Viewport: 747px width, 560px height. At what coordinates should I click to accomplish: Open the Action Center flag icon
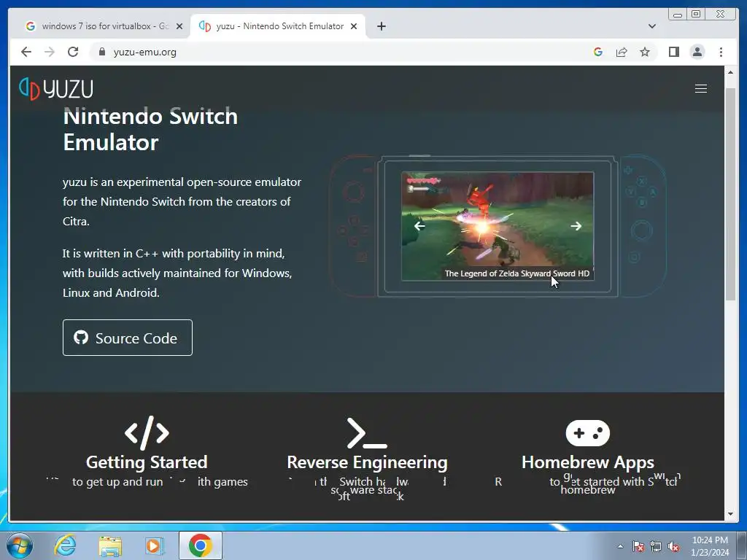point(638,546)
